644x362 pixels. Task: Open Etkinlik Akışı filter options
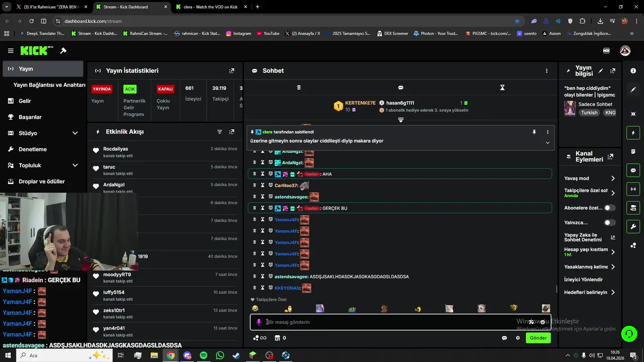tap(219, 132)
